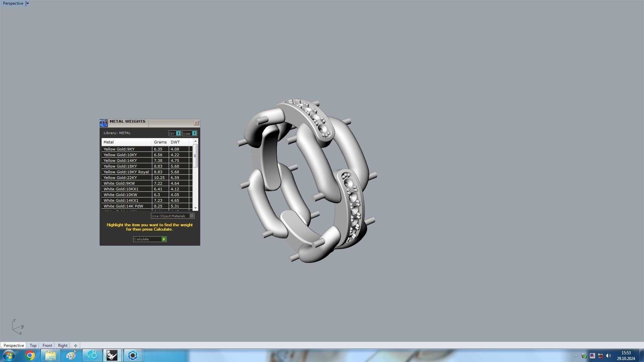Open the Rhinoceros taskbar icon

pyautogui.click(x=112, y=355)
